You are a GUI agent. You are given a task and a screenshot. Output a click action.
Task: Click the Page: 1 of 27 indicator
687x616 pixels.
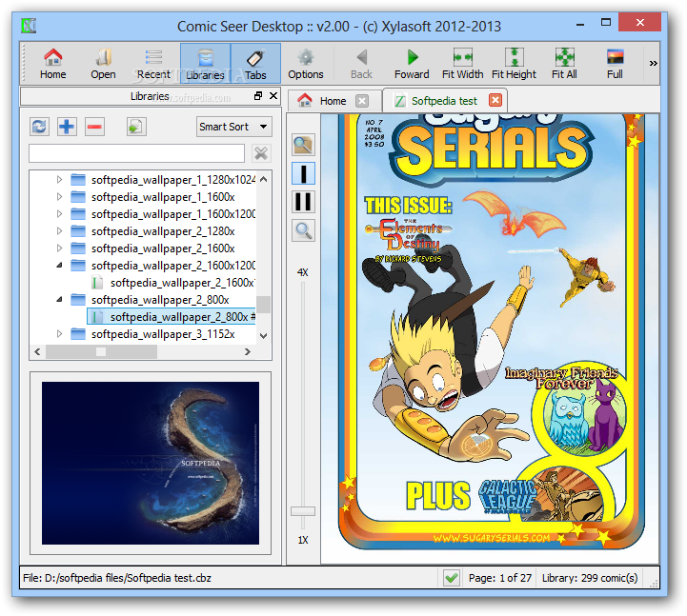pos(500,578)
